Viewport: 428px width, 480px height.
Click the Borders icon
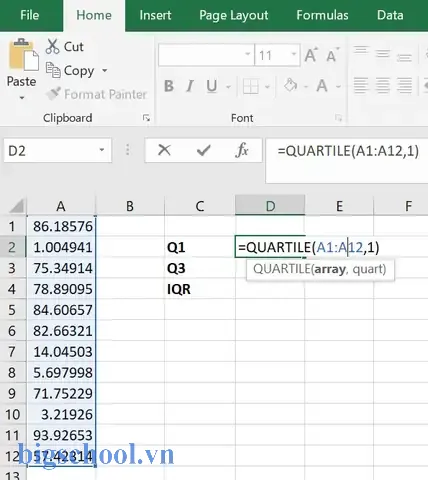[x=251, y=87]
